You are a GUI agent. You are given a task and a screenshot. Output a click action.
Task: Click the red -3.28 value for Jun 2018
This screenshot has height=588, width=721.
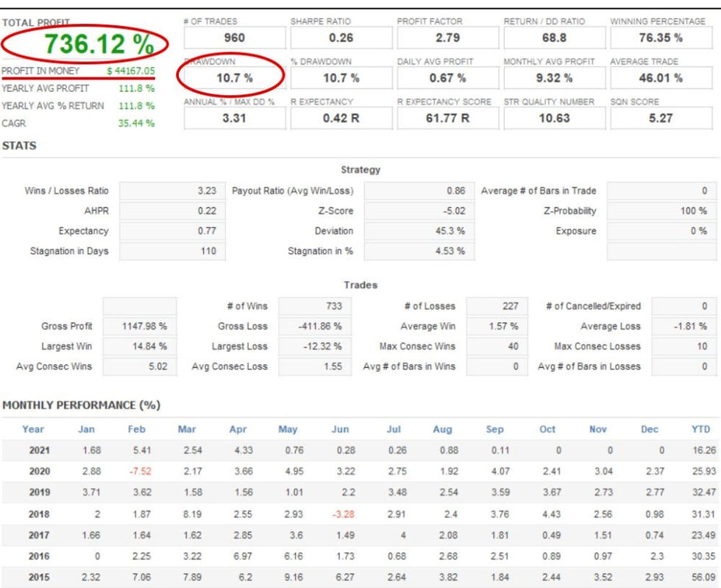point(344,514)
